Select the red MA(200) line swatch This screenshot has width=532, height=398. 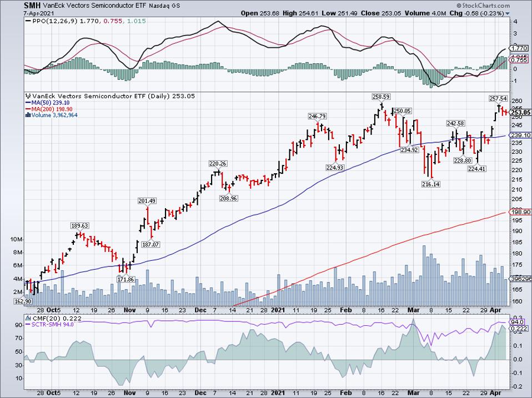point(28,109)
